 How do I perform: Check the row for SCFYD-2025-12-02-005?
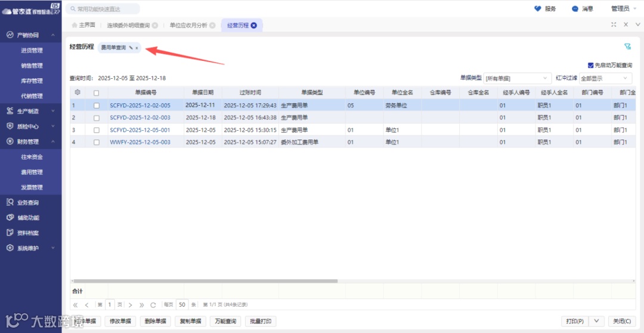click(x=97, y=106)
